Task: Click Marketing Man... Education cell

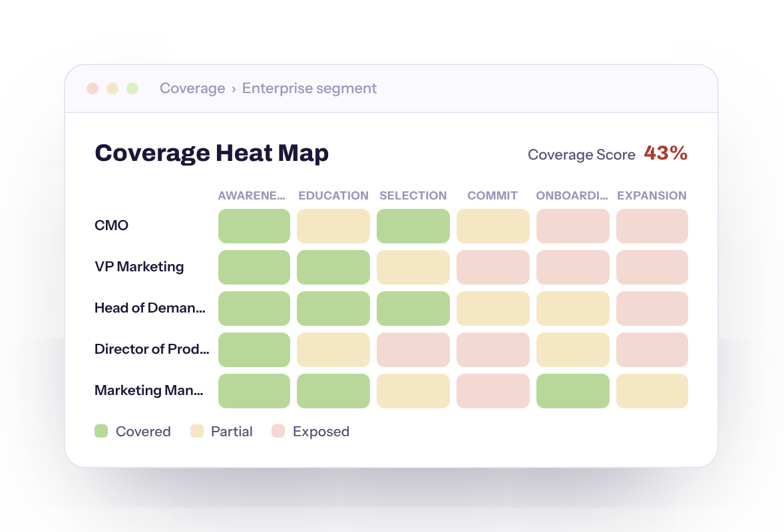Action: pyautogui.click(x=333, y=391)
